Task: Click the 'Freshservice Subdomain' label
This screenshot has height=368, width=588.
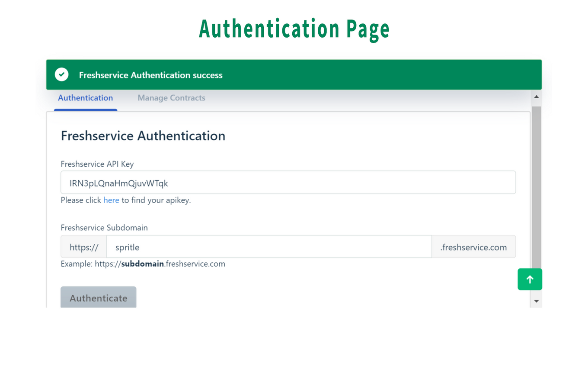Action: 104,228
